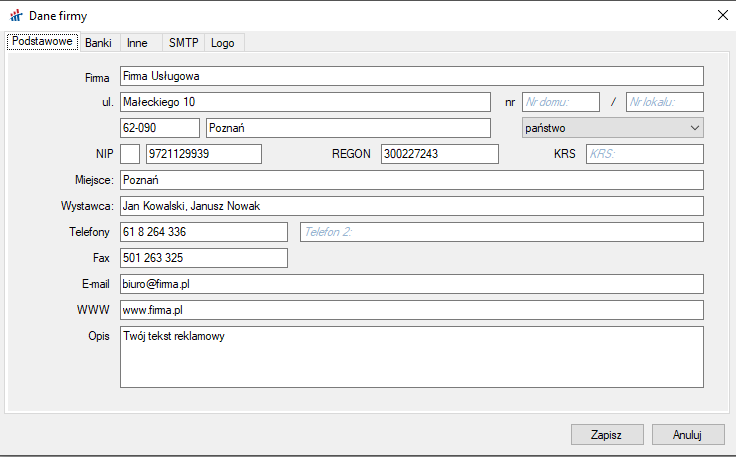The height and width of the screenshot is (457, 736).
Task: Select the SMTP tab
Action: 183,43
